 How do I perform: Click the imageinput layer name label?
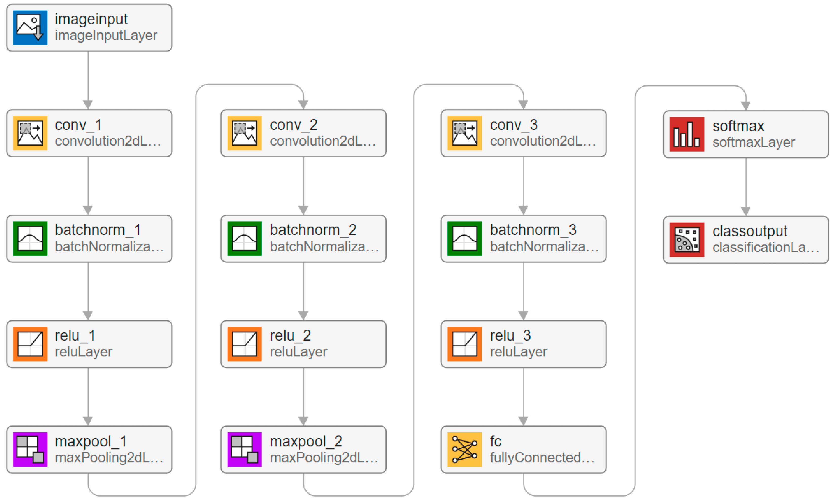(x=91, y=19)
